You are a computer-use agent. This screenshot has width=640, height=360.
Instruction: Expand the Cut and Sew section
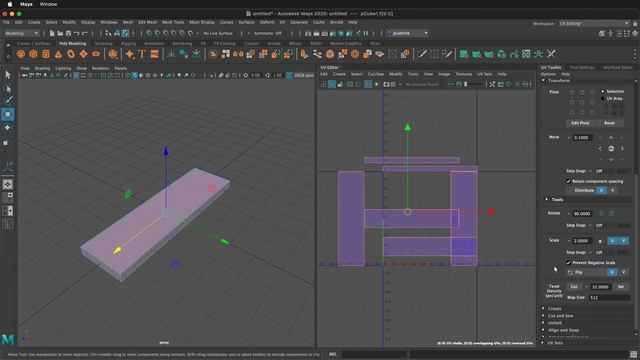[x=543, y=316]
